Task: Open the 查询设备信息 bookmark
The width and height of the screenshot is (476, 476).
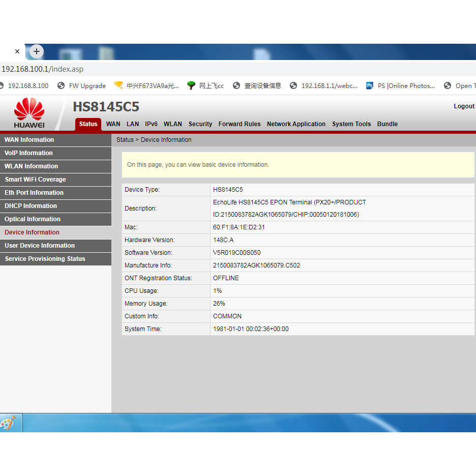Action: point(257,86)
